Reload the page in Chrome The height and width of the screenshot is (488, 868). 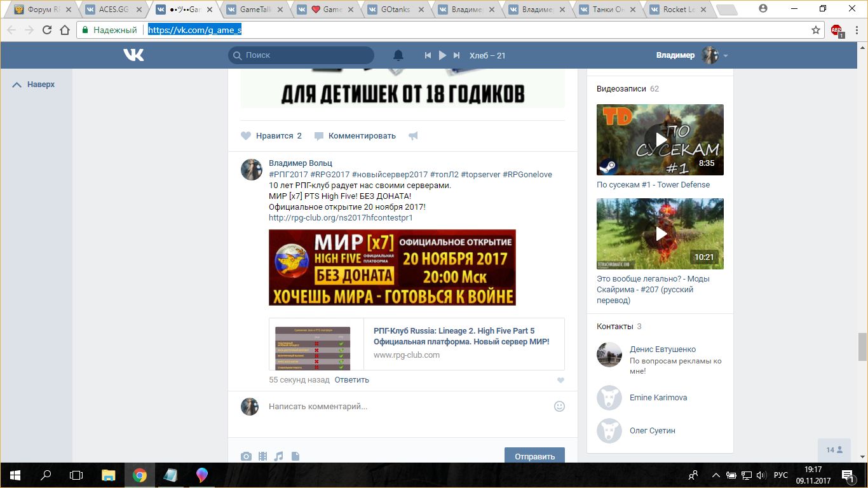click(46, 30)
